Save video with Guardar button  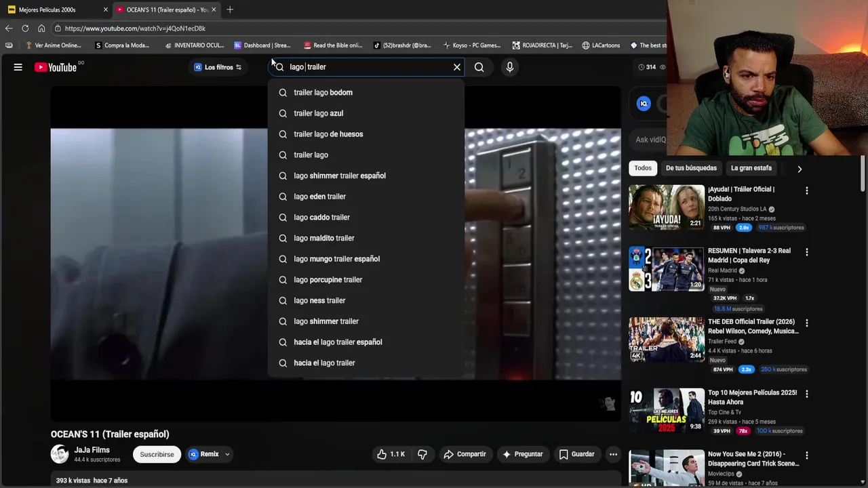pos(576,454)
